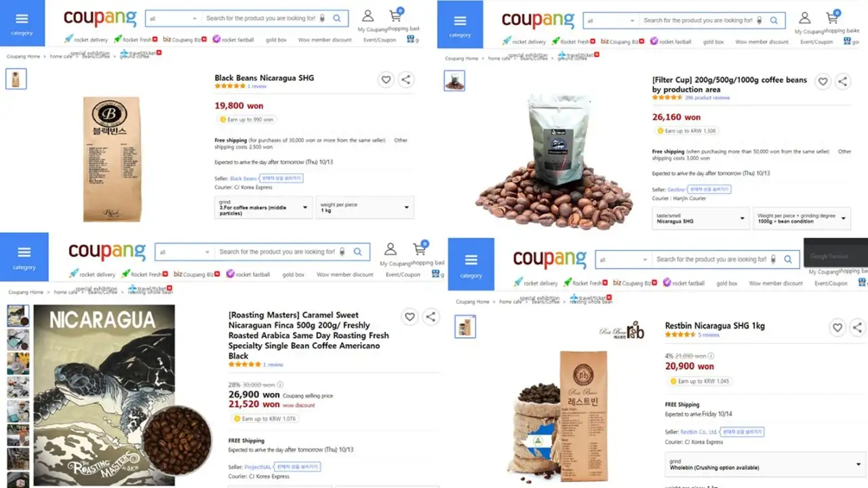Image resolution: width=868 pixels, height=488 pixels.
Task: Add Black Beans Nicaragua SHG to wishlist
Action: 386,79
